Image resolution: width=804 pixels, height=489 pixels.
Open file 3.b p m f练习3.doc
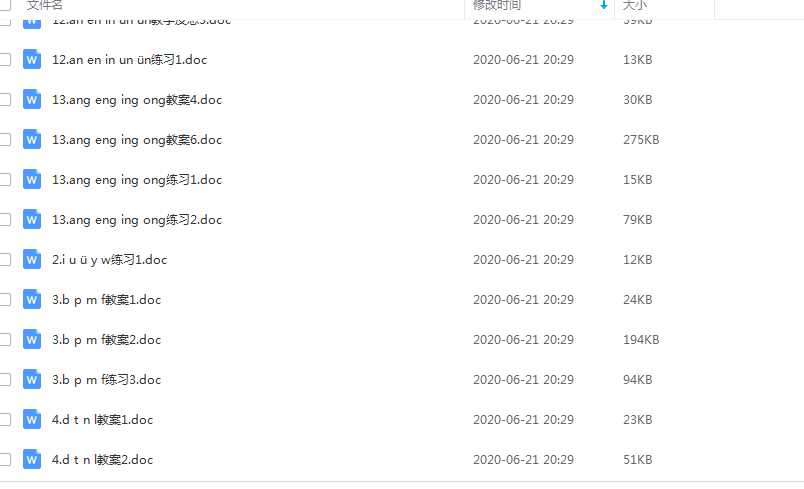(x=106, y=379)
